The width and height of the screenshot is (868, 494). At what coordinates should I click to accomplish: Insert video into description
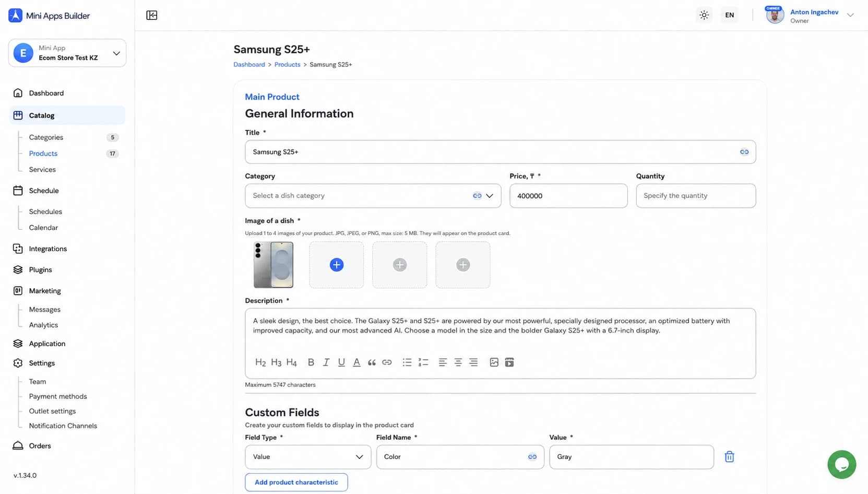pyautogui.click(x=509, y=362)
